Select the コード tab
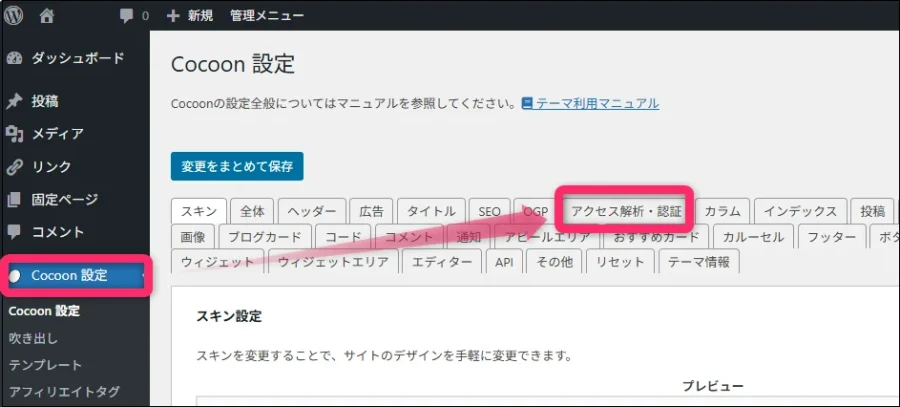 point(343,237)
